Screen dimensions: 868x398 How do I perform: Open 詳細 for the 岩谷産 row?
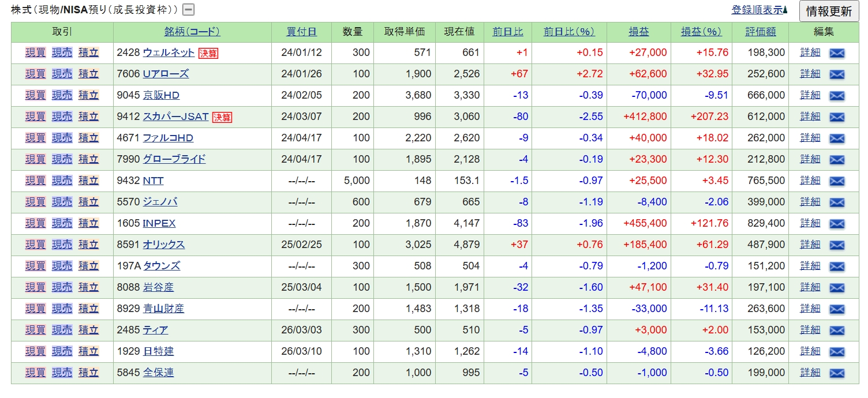810,287
